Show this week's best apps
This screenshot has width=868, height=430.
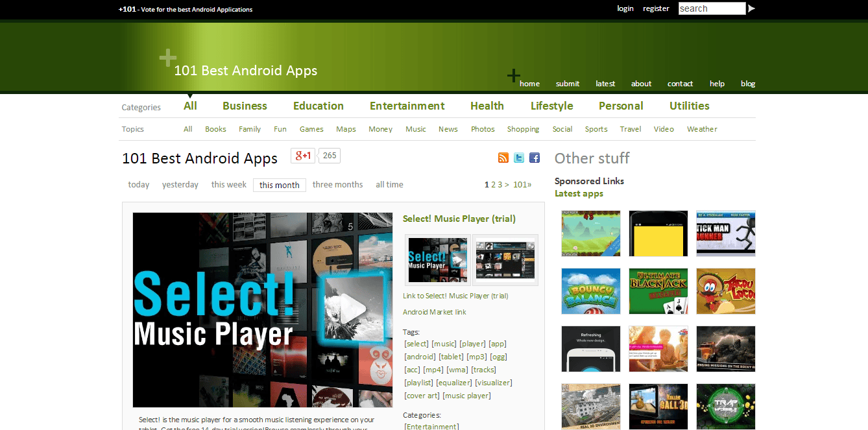229,185
